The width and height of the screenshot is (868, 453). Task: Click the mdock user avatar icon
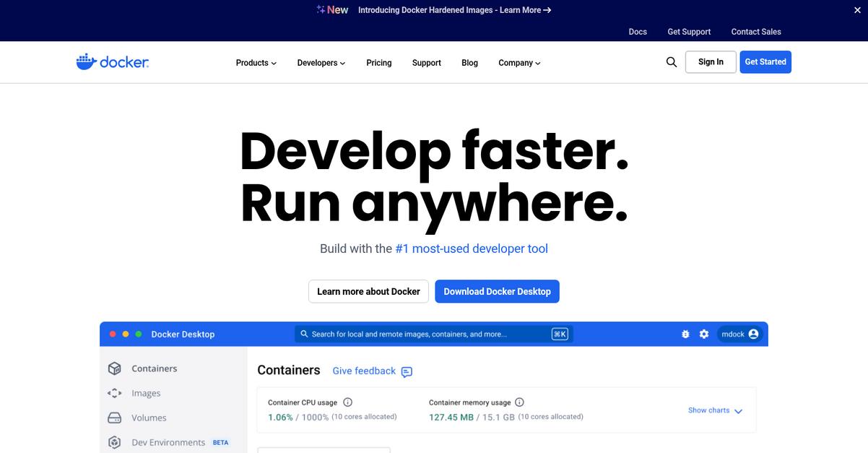[x=754, y=335]
